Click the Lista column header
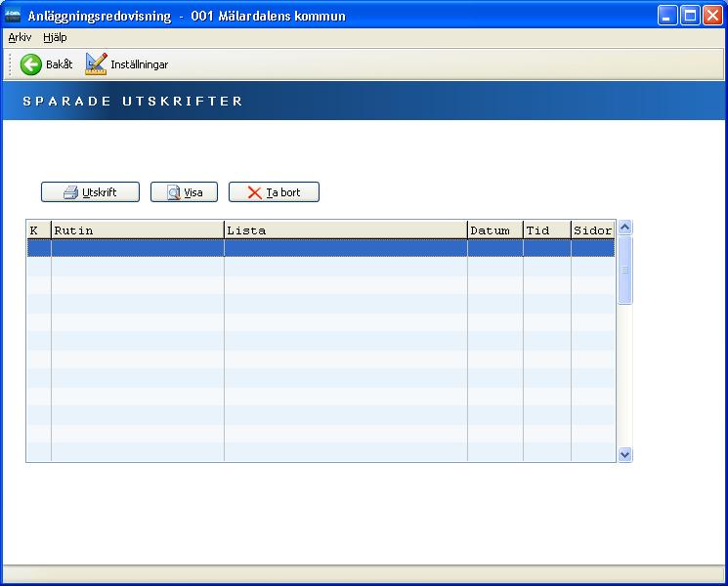The width and height of the screenshot is (728, 586). pos(345,230)
